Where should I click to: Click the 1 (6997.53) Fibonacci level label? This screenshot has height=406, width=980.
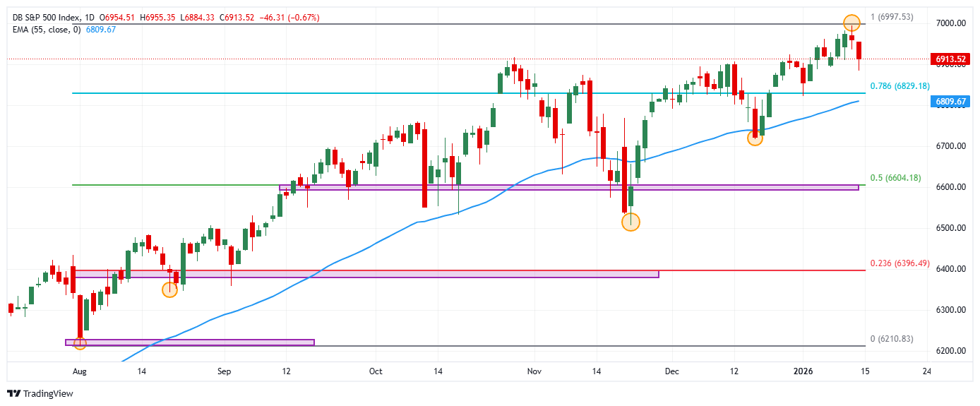(x=896, y=17)
